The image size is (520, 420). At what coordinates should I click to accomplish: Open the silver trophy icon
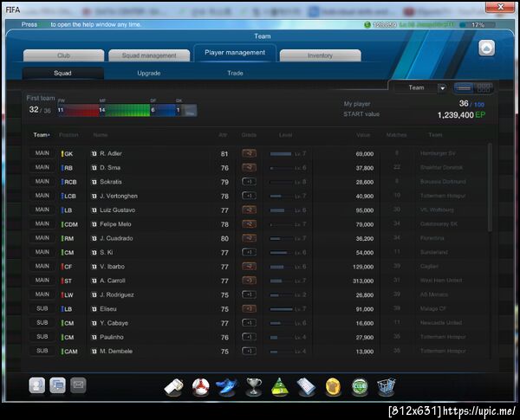pos(254,387)
